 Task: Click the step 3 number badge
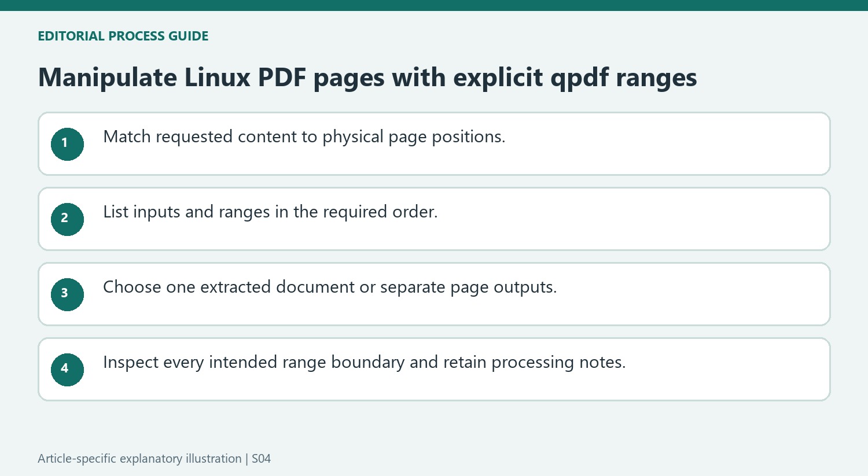coord(67,294)
